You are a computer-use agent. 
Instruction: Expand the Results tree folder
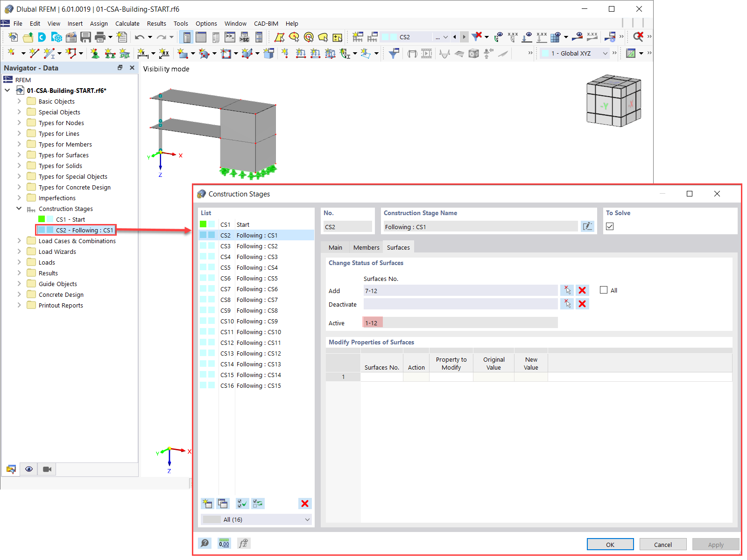pos(19,273)
